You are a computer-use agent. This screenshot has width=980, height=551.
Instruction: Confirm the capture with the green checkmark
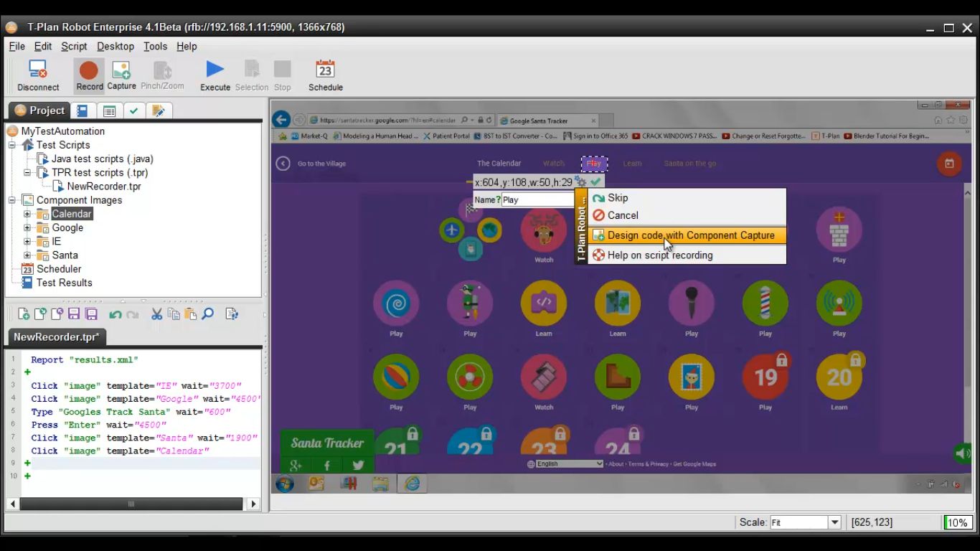595,182
